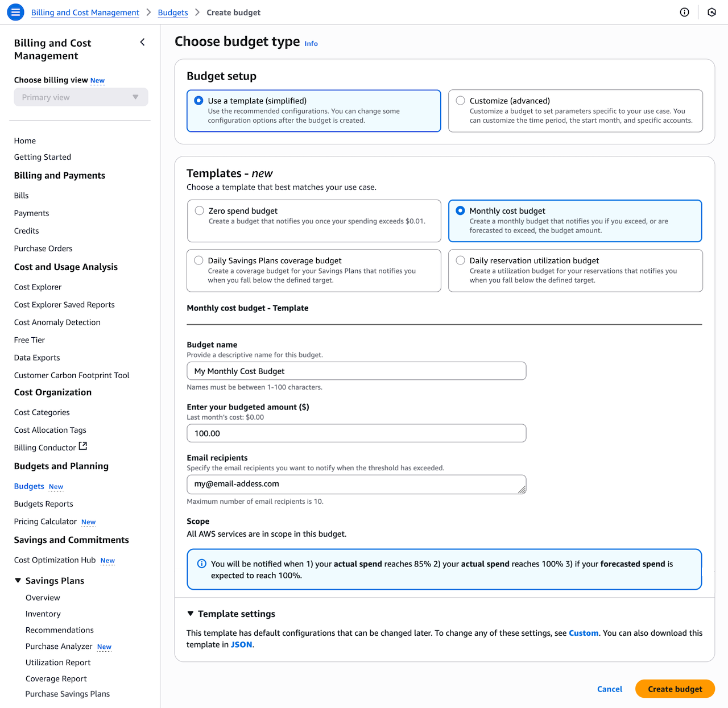Open Free Tier in sidebar
728x708 pixels.
(30, 340)
